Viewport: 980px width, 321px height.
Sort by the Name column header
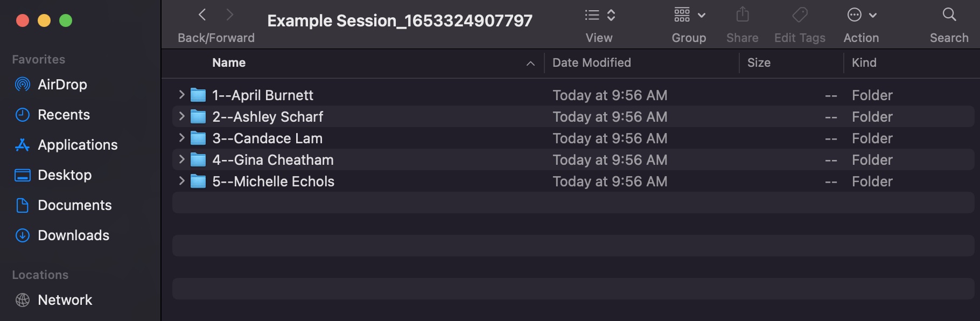[x=229, y=63]
